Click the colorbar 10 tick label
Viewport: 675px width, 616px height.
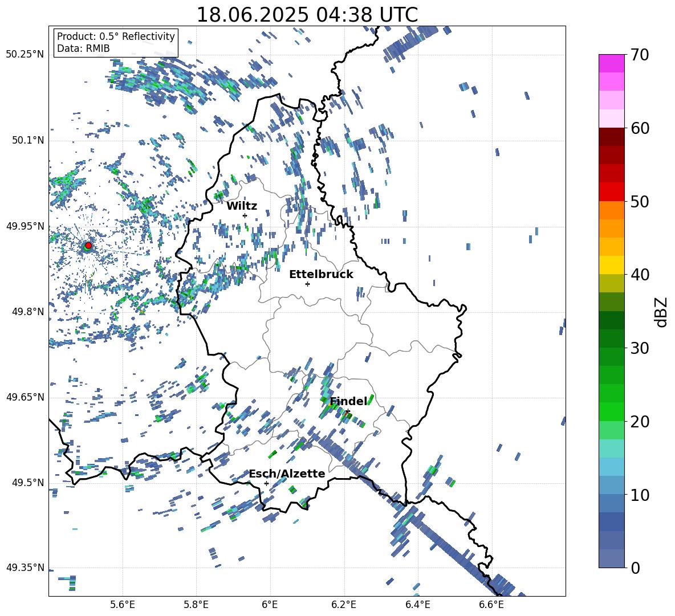tap(640, 495)
